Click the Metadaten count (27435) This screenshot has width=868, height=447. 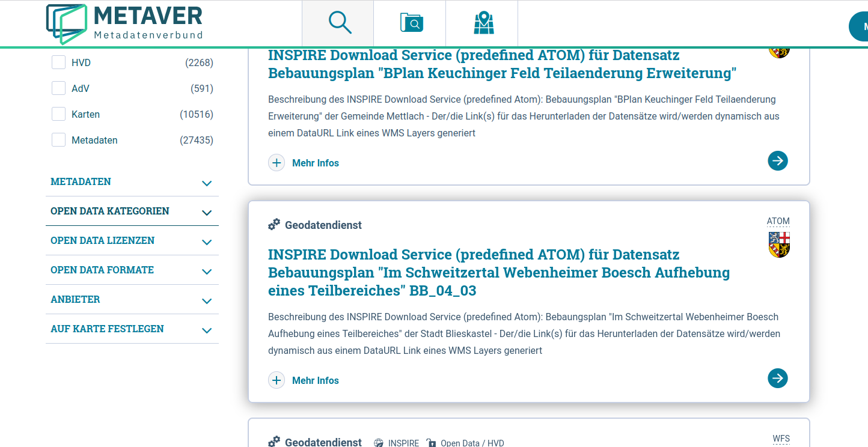[197, 140]
